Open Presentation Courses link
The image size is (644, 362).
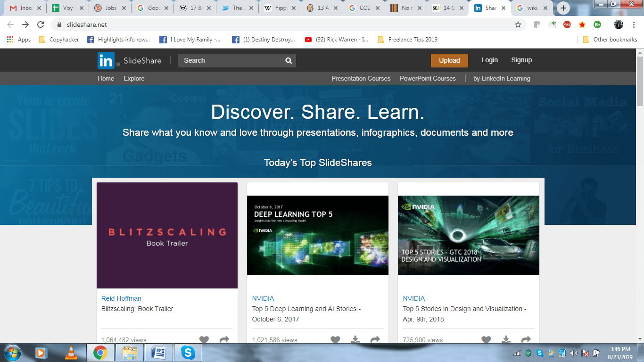(x=361, y=78)
